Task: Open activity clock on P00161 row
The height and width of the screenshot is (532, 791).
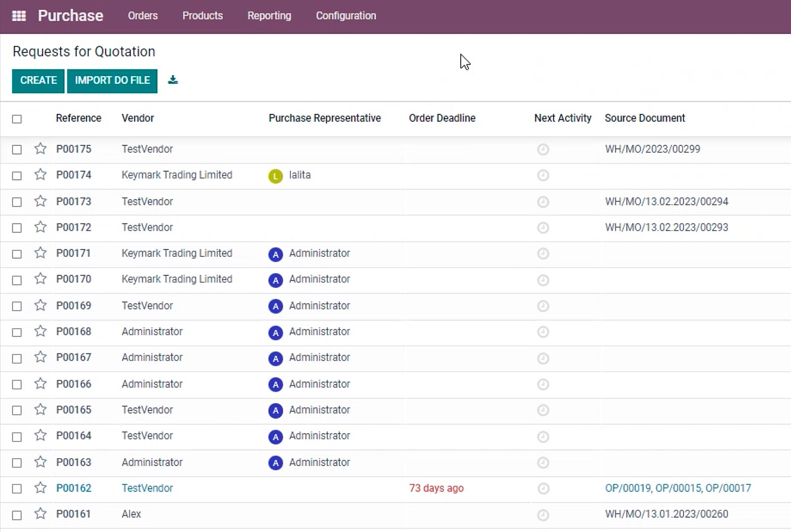Action: tap(543, 515)
